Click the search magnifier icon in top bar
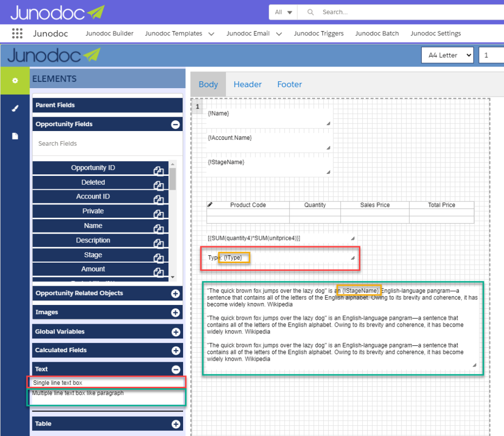The width and height of the screenshot is (504, 436). (x=311, y=12)
